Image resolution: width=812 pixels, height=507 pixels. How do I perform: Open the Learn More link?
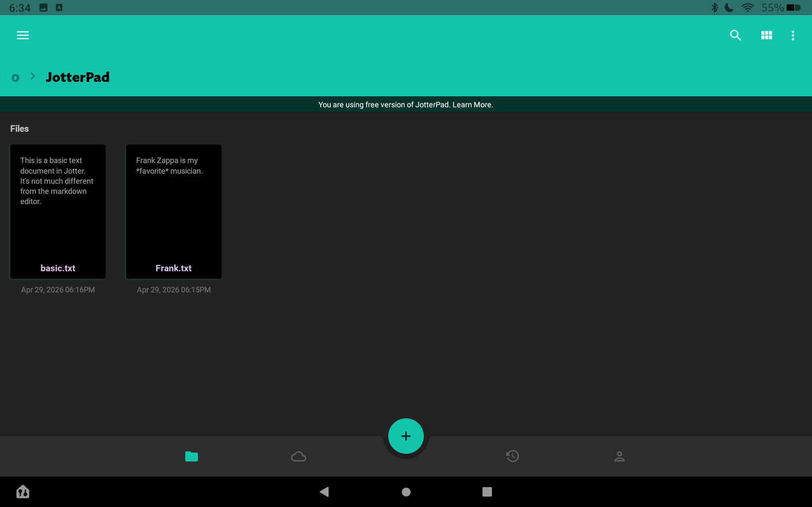point(472,105)
